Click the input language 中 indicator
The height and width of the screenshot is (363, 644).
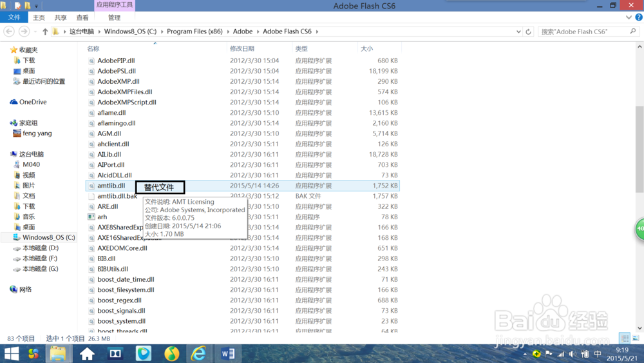pos(598,354)
